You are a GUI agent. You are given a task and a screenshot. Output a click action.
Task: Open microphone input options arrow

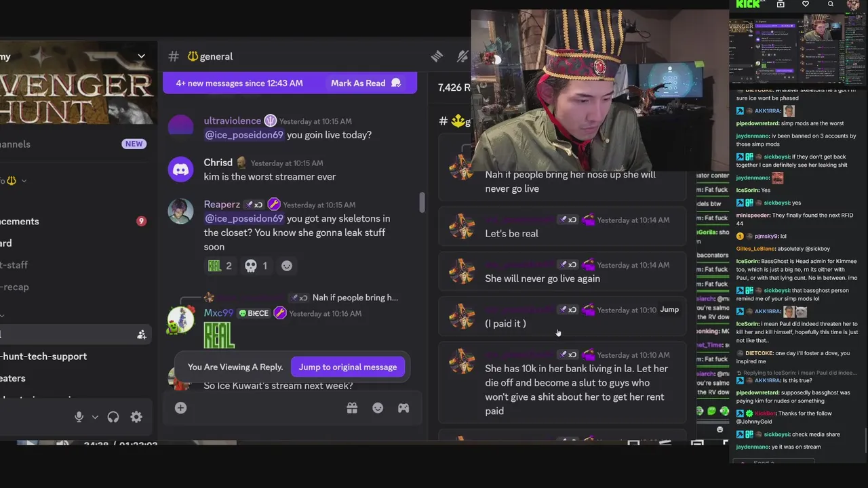tap(95, 418)
